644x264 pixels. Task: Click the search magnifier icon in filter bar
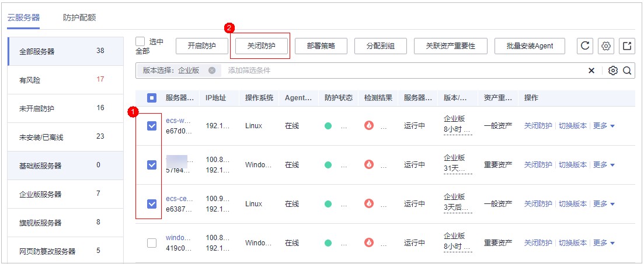[626, 71]
